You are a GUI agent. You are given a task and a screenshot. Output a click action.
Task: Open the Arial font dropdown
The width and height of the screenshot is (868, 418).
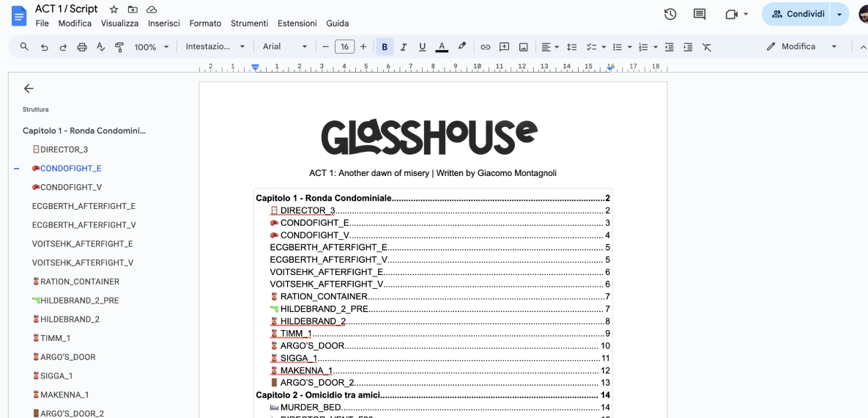point(284,47)
